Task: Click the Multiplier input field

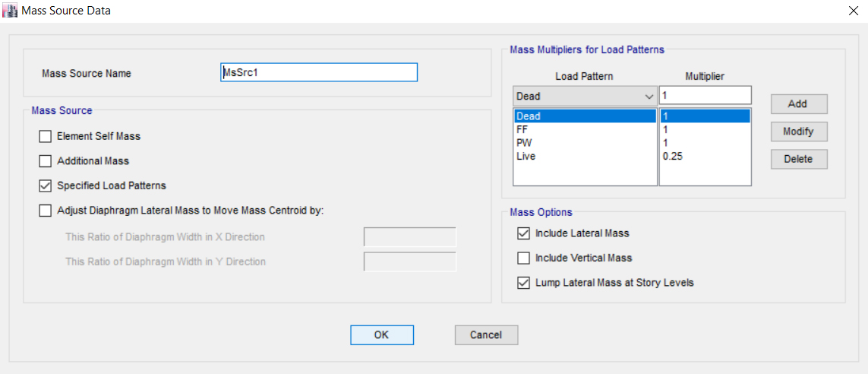Action: [705, 96]
